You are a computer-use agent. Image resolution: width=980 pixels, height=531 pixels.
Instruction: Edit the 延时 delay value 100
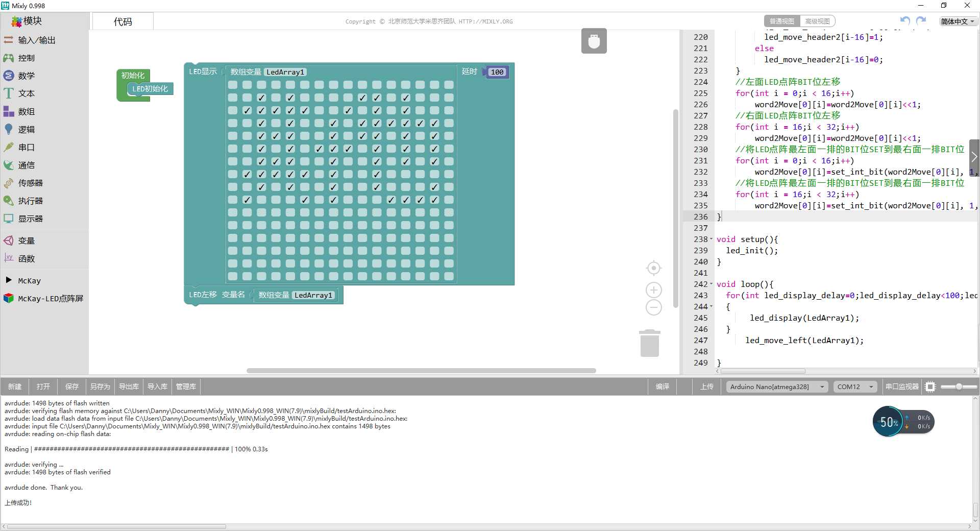click(497, 72)
